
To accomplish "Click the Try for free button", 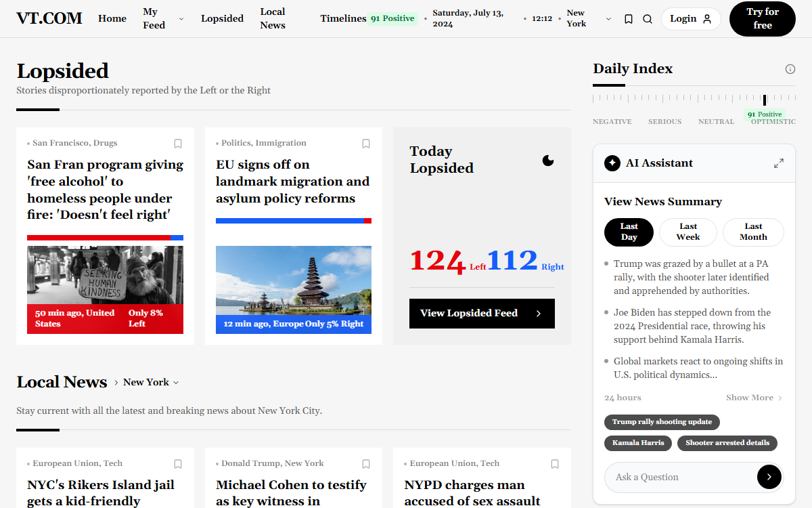I will 763,19.
